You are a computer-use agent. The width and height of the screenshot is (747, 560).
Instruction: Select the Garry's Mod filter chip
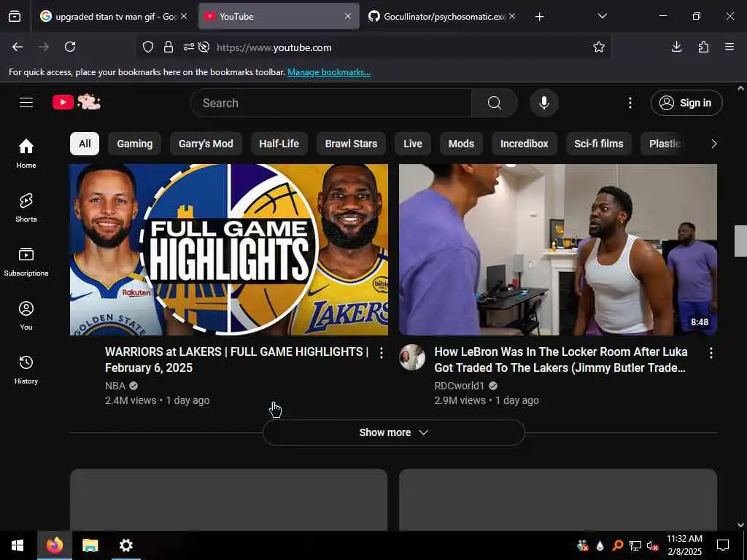pyautogui.click(x=206, y=144)
